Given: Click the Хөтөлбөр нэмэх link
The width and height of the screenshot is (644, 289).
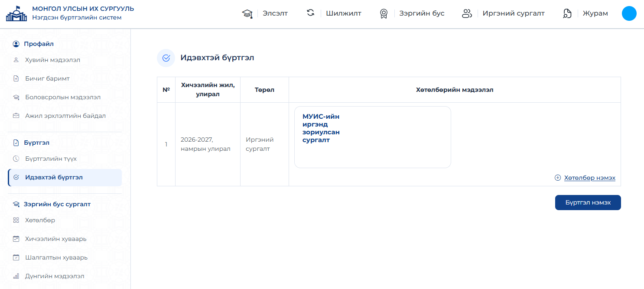Looking at the screenshot, I should click(x=589, y=178).
